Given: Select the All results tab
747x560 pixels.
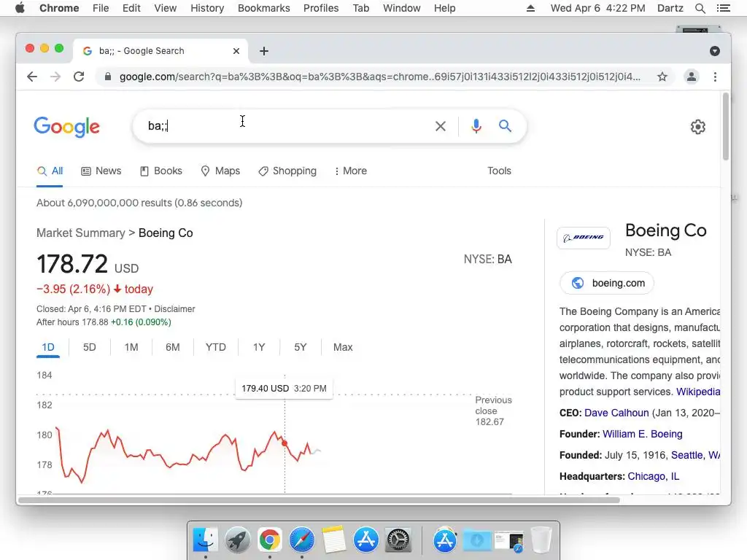Looking at the screenshot, I should [x=50, y=171].
